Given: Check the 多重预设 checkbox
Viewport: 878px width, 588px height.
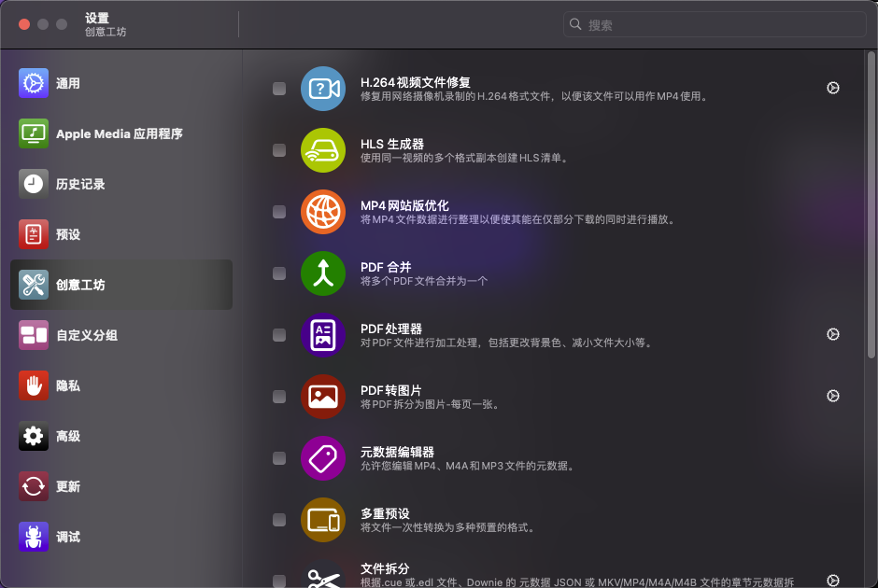Looking at the screenshot, I should point(279,519).
